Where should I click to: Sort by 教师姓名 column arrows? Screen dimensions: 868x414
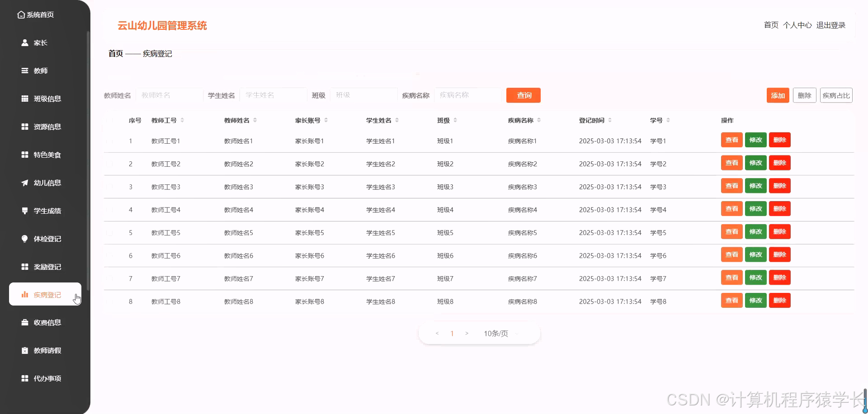[255, 120]
